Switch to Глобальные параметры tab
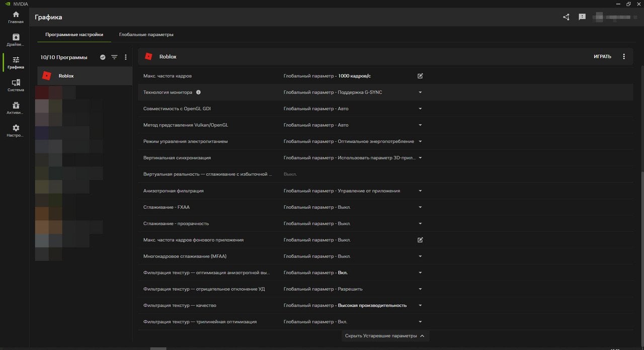The width and height of the screenshot is (644, 350). [x=146, y=35]
